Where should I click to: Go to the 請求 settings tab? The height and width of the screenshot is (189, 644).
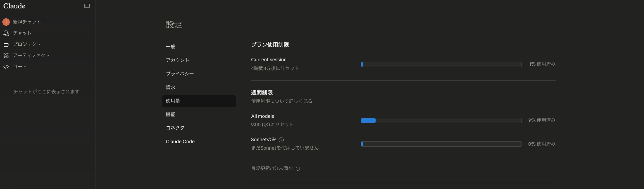point(171,87)
